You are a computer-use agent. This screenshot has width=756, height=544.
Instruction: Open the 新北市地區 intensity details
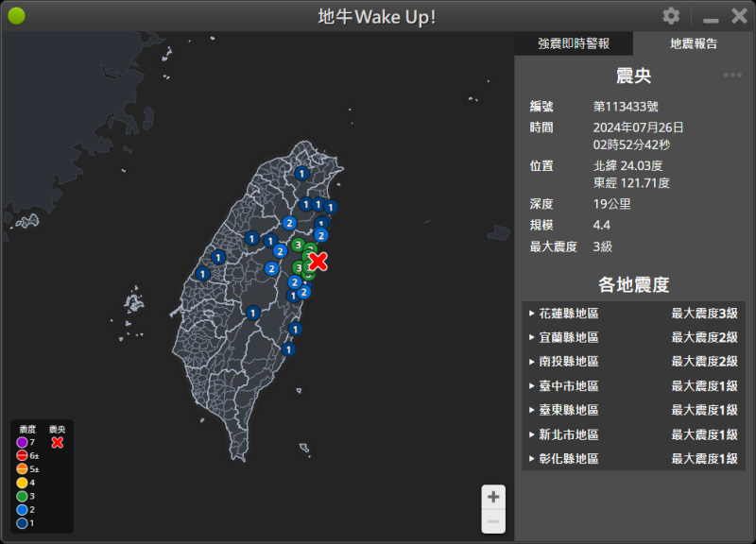click(633, 434)
